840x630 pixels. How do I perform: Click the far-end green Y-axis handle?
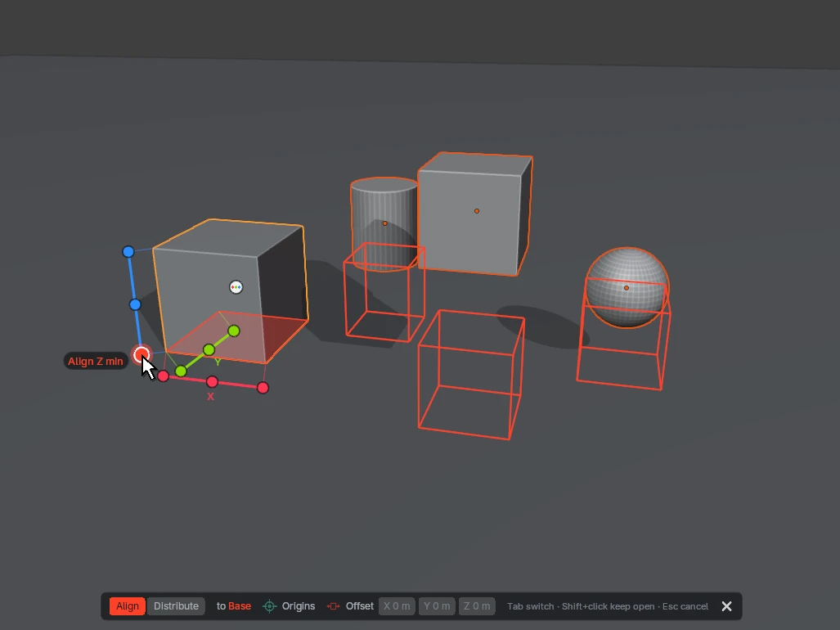pos(234,331)
